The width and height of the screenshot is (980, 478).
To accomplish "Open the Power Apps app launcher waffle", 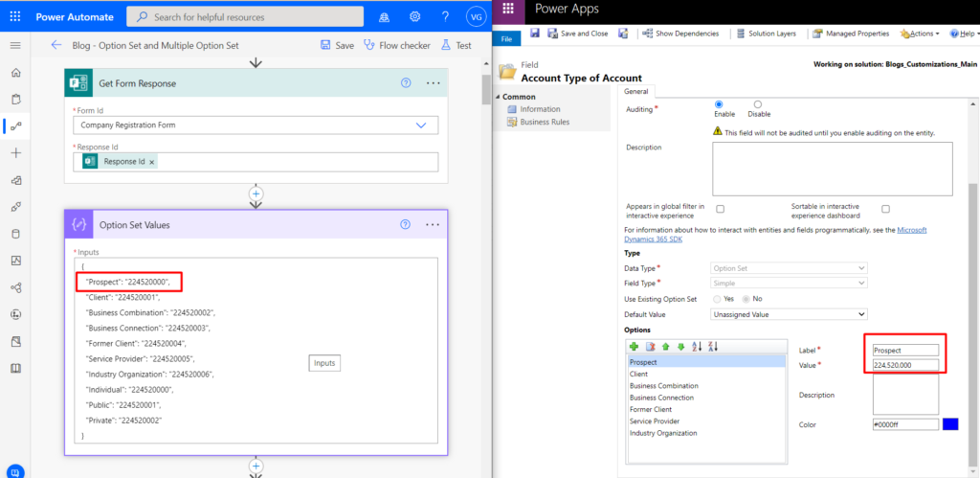I will [509, 8].
